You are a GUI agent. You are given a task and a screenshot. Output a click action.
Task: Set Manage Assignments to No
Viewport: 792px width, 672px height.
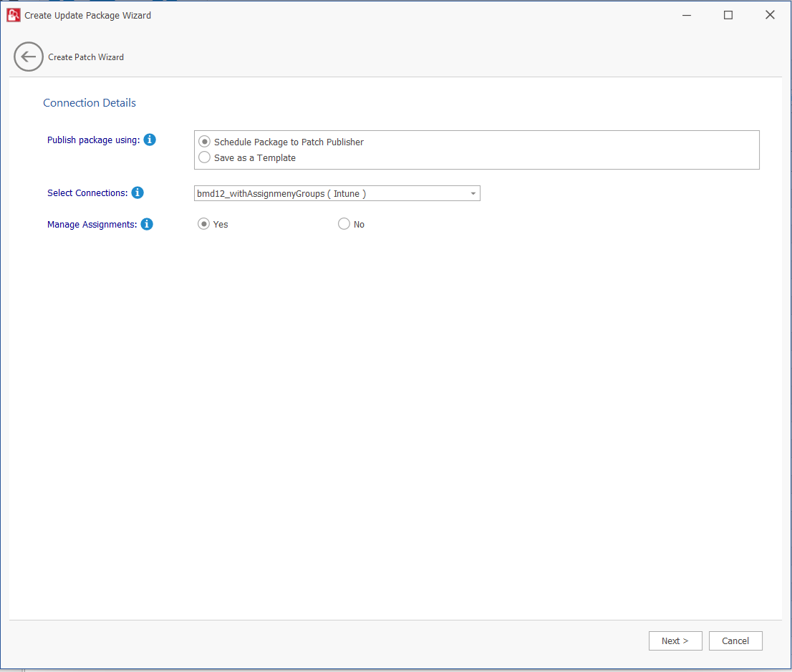(x=344, y=225)
